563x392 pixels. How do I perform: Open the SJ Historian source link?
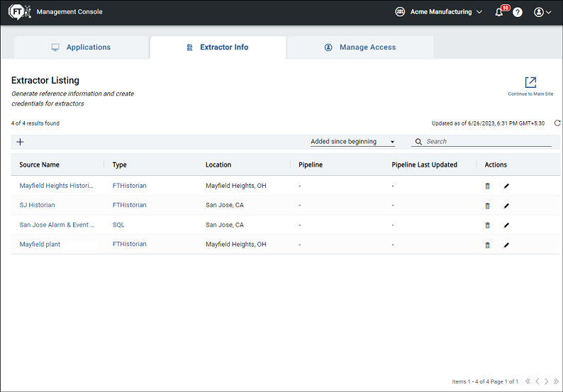tap(38, 205)
